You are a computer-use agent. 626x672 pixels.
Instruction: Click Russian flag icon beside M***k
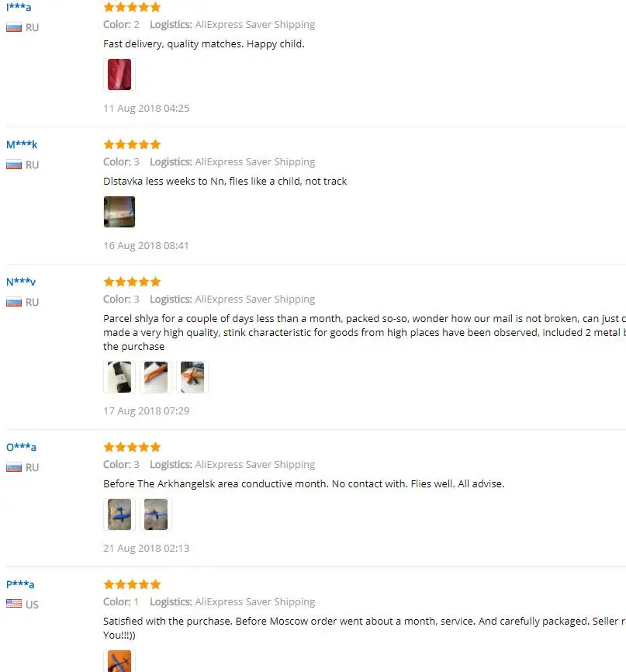tap(14, 165)
